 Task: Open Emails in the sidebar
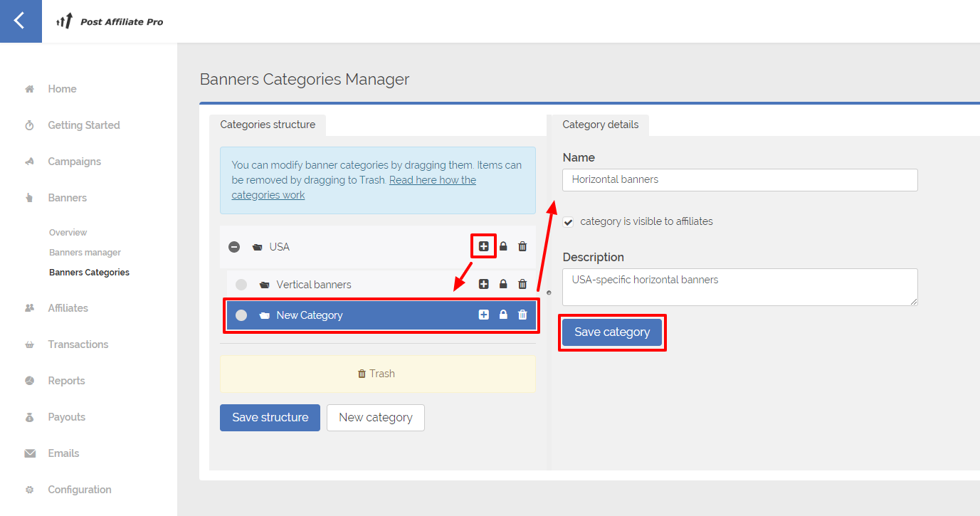click(63, 453)
